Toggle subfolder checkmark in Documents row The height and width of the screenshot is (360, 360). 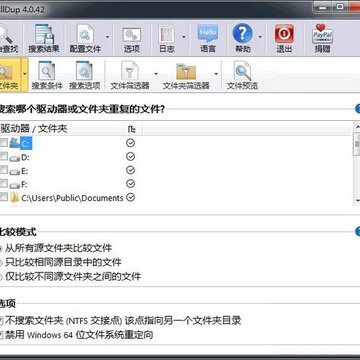131,197
